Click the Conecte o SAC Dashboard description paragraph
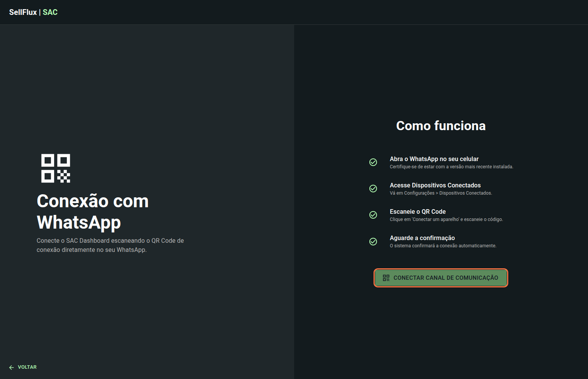Viewport: 588px width, 379px height. click(x=110, y=245)
